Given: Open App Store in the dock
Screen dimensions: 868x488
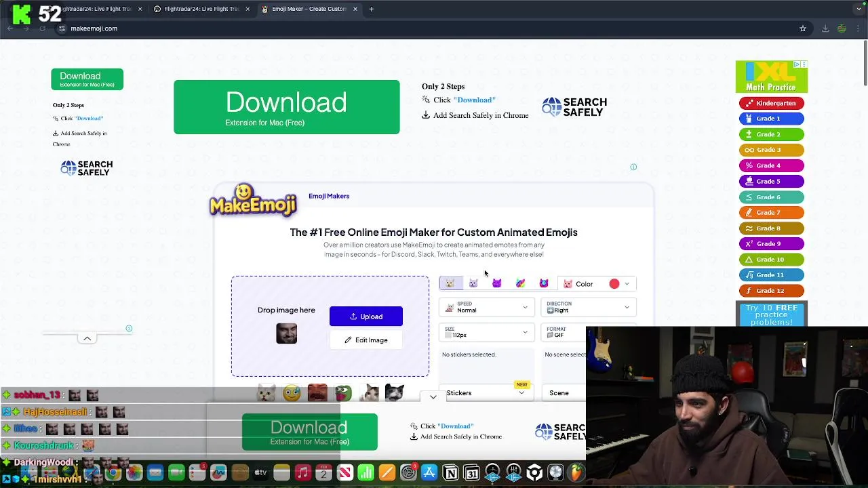Looking at the screenshot, I should (429, 472).
